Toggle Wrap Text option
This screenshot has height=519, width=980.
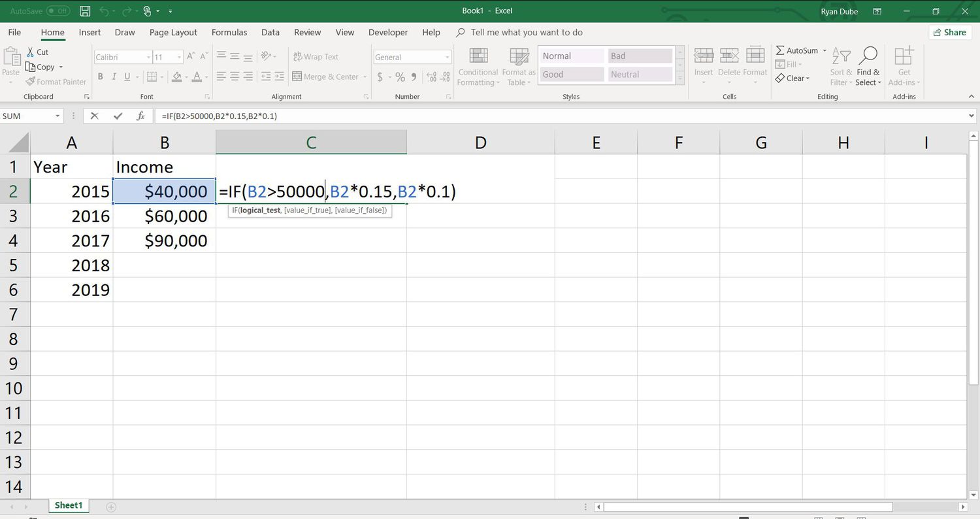(x=316, y=57)
